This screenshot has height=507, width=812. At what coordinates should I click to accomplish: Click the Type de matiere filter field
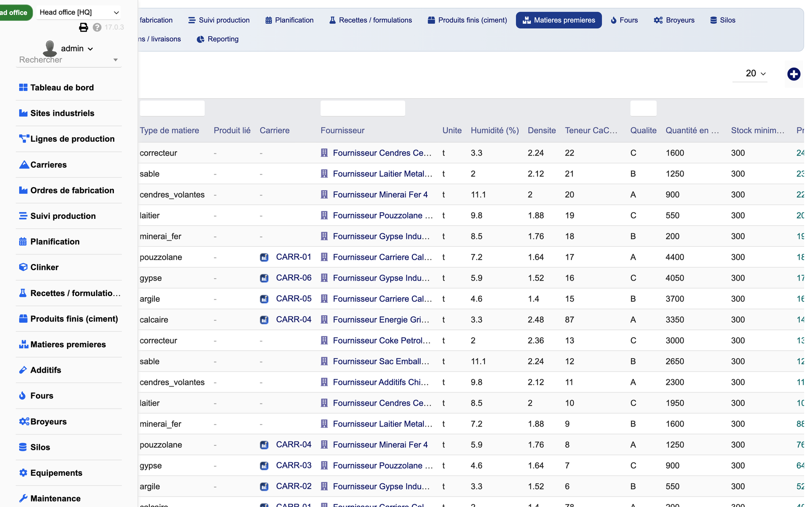[x=172, y=108]
